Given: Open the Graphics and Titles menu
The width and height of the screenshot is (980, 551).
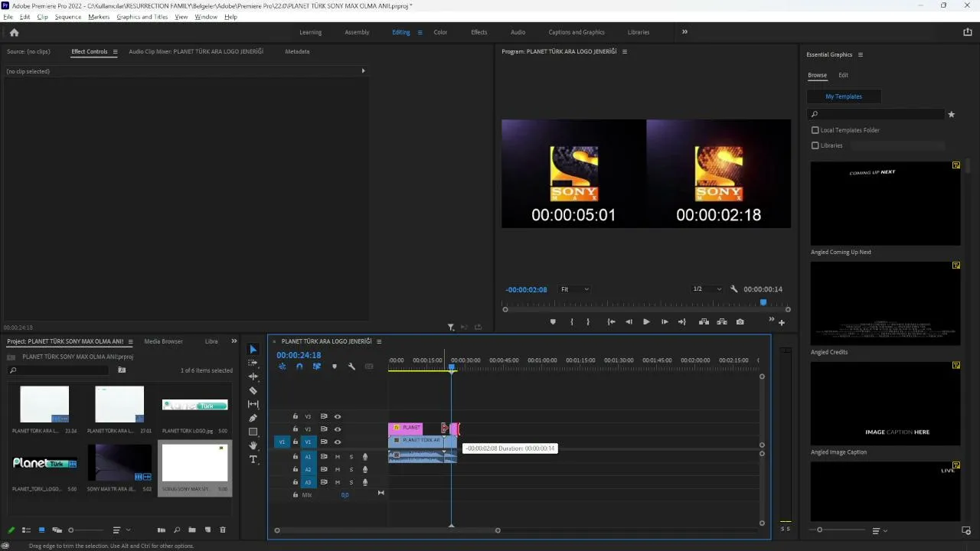Looking at the screenshot, I should 142,17.
